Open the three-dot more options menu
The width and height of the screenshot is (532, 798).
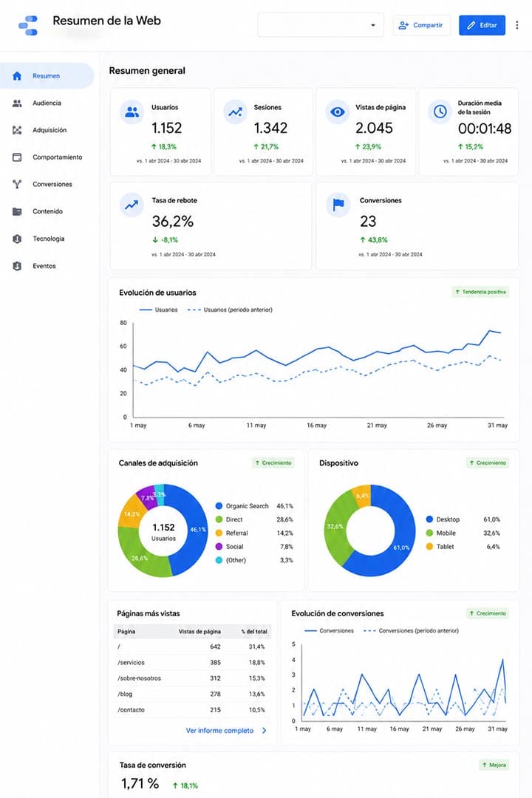517,25
